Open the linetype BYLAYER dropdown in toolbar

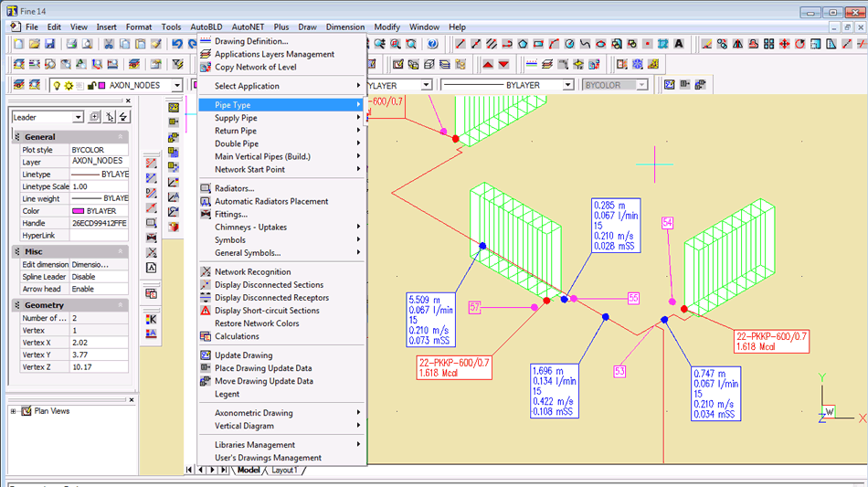tap(568, 85)
